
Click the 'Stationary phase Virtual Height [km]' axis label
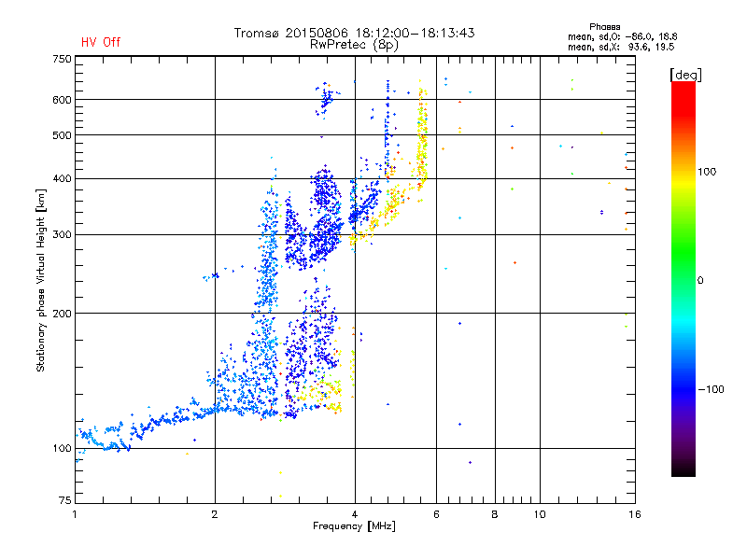click(41, 281)
